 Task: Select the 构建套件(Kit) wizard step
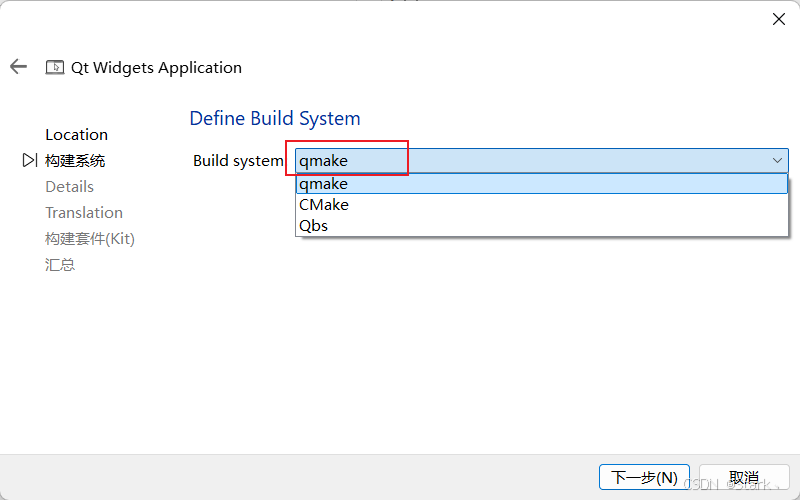pos(90,239)
